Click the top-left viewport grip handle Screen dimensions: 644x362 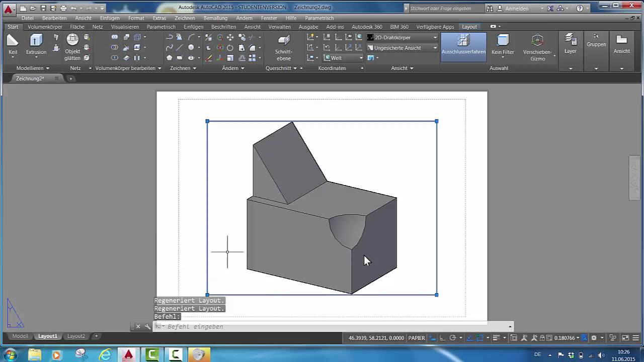pos(207,121)
